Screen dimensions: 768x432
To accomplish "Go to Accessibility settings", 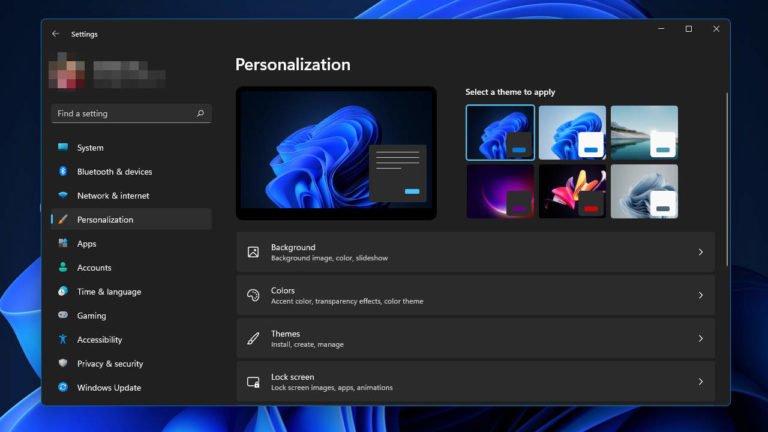I will (x=131, y=339).
